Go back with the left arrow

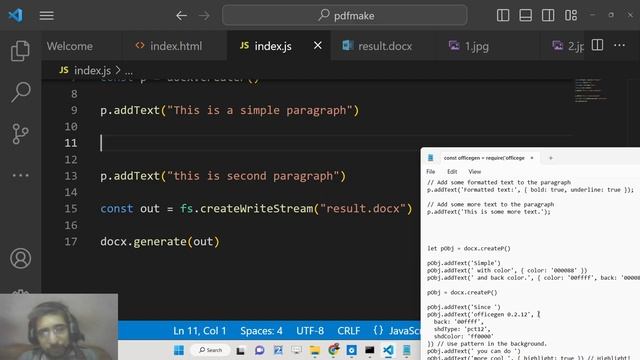181,16
